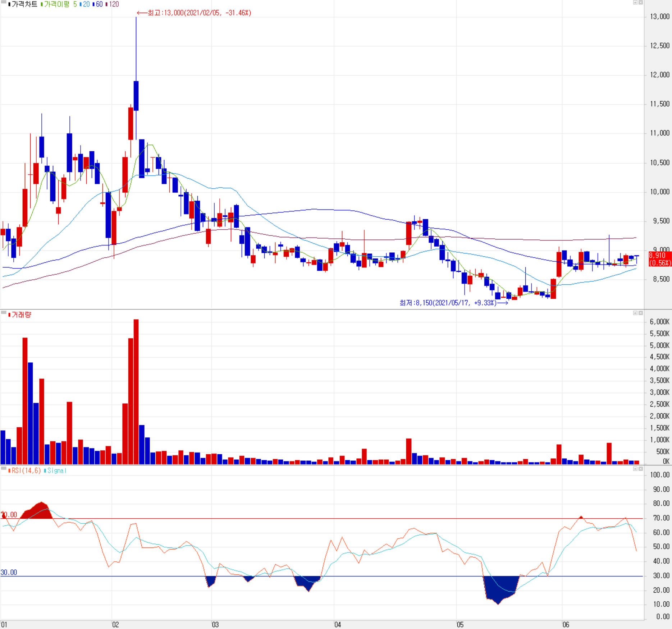
Task: Maximize the price chart panel
Action: [x=635, y=3]
